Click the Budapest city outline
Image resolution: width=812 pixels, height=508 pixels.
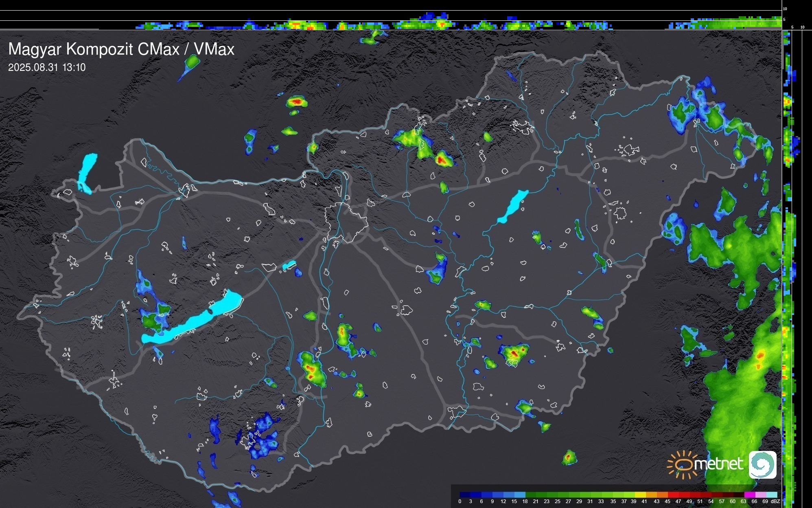[x=346, y=223]
